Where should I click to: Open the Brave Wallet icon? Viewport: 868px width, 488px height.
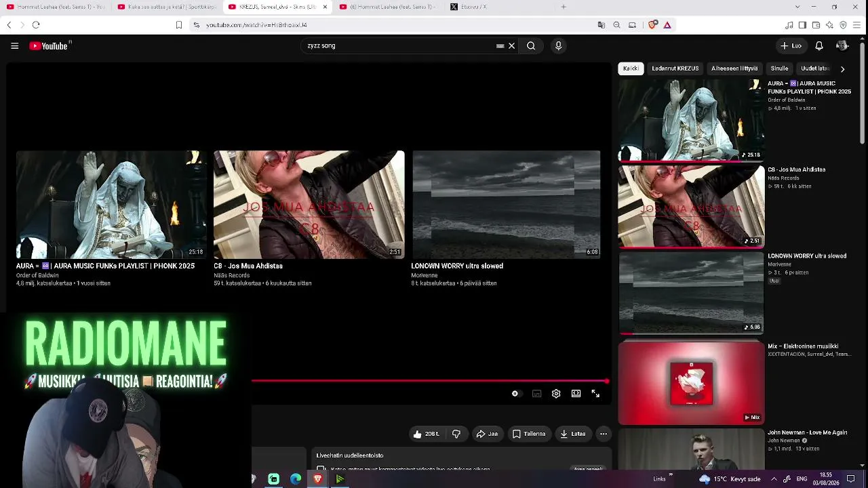(x=816, y=25)
